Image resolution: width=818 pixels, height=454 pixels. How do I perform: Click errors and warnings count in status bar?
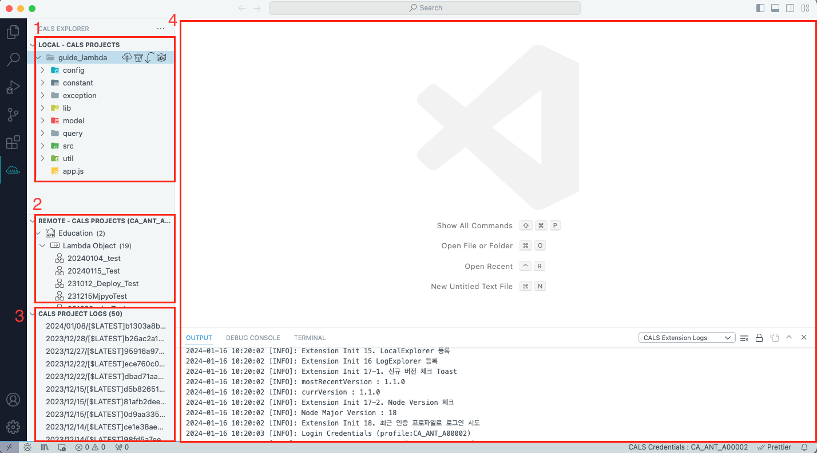(x=90, y=448)
